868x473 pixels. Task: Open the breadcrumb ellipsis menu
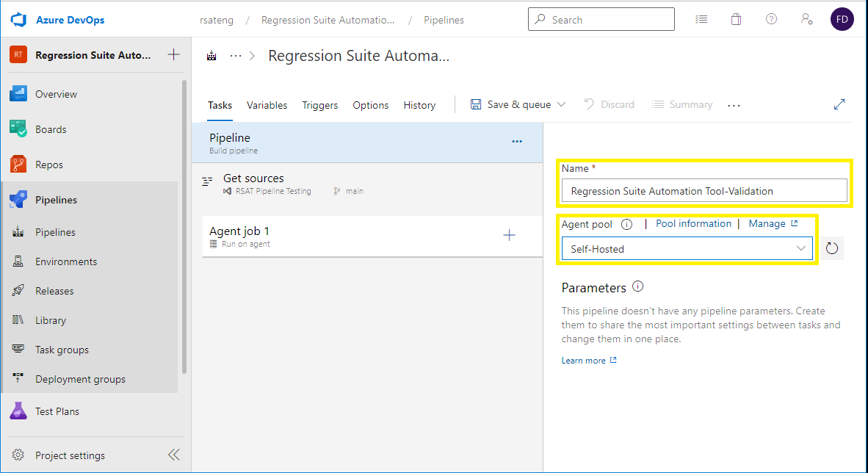pos(236,56)
